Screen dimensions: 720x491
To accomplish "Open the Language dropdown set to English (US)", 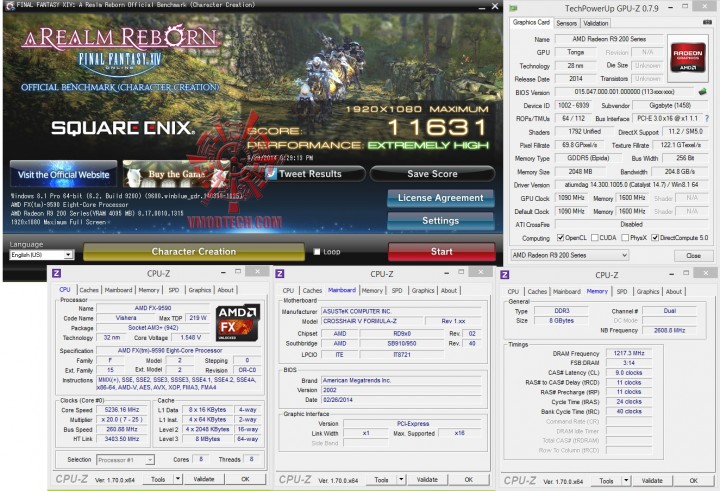I will click(x=41, y=254).
